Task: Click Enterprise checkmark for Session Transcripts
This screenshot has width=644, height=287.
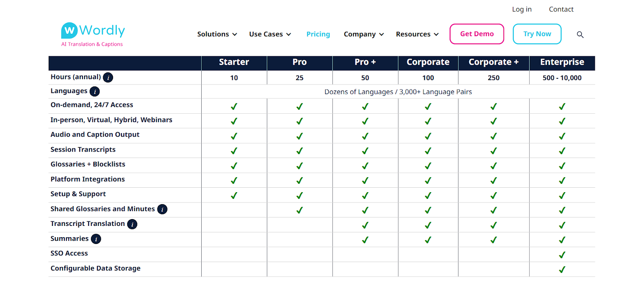Action: pos(562,151)
